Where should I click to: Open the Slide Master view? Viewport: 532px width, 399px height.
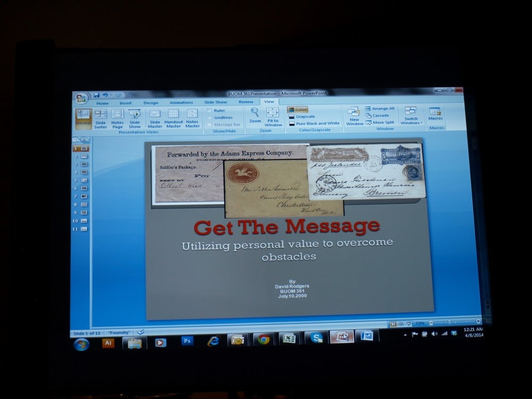155,119
